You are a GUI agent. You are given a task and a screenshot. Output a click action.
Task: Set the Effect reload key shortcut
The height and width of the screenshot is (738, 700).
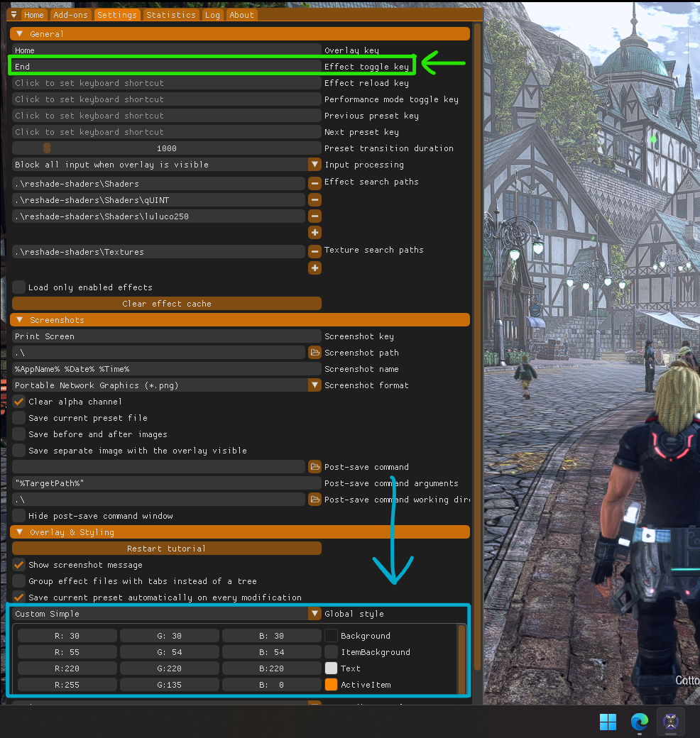click(167, 83)
